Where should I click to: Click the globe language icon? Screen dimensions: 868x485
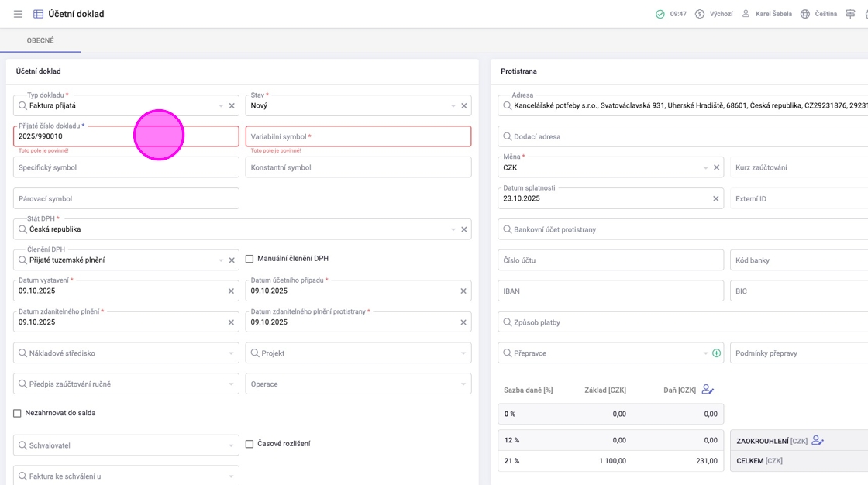[x=805, y=14]
